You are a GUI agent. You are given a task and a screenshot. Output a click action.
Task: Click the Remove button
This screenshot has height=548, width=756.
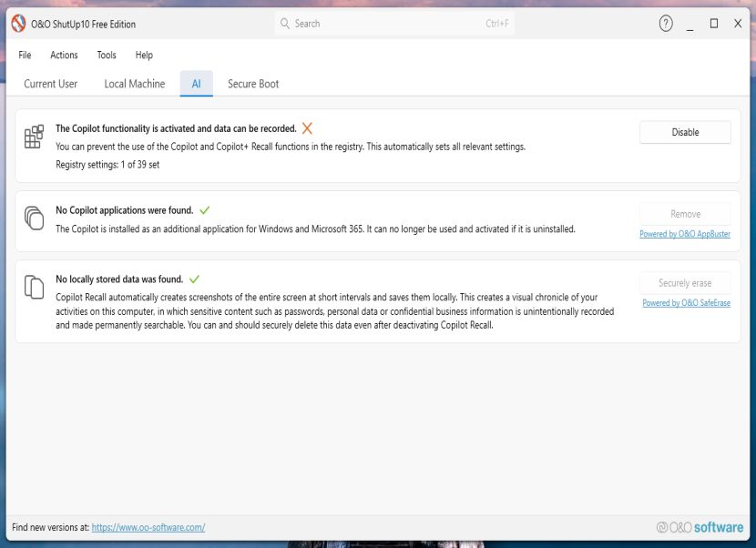685,214
